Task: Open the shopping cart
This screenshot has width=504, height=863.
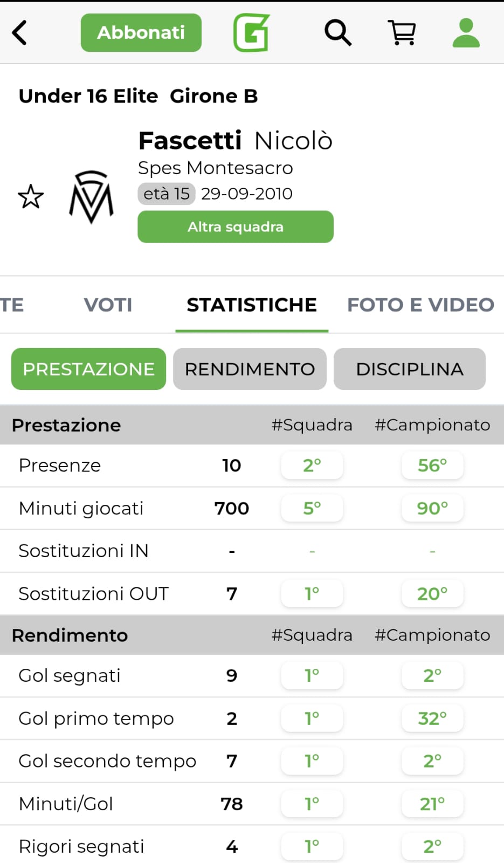Action: (x=402, y=33)
